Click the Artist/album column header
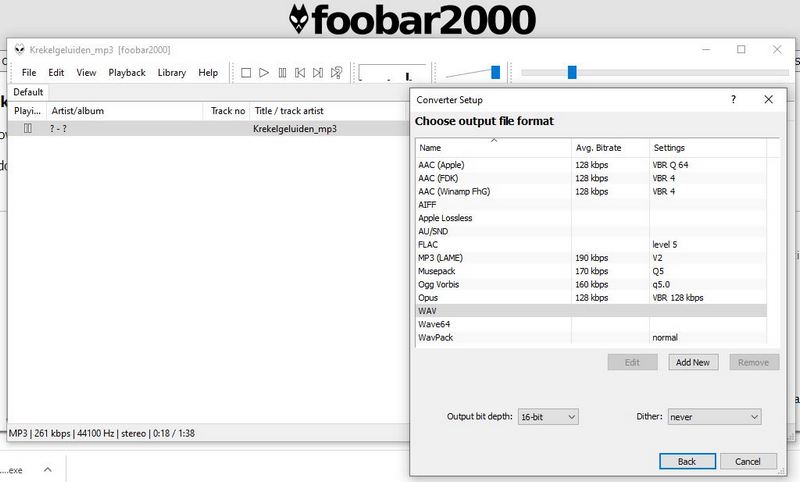The height and width of the screenshot is (482, 800). click(x=124, y=111)
